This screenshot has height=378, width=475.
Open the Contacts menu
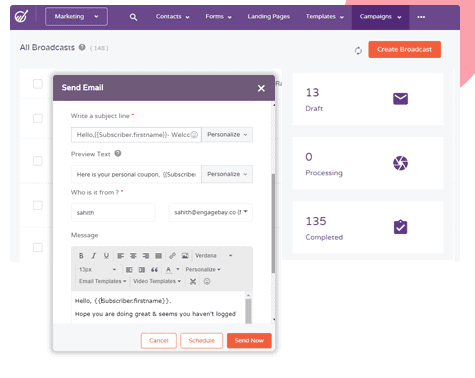(x=172, y=17)
